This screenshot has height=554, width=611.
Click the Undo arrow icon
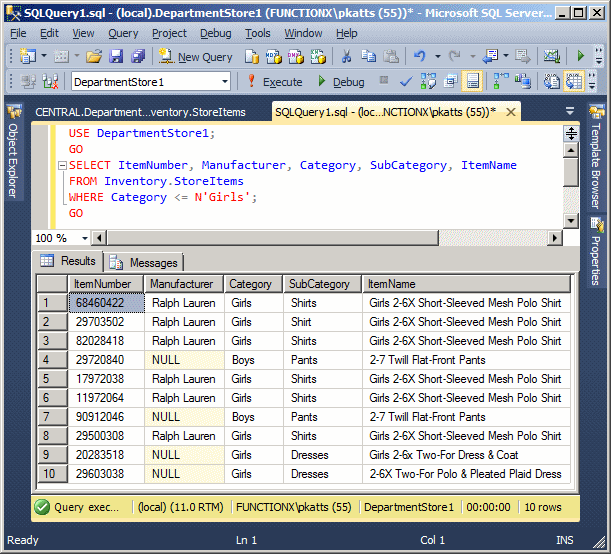420,56
